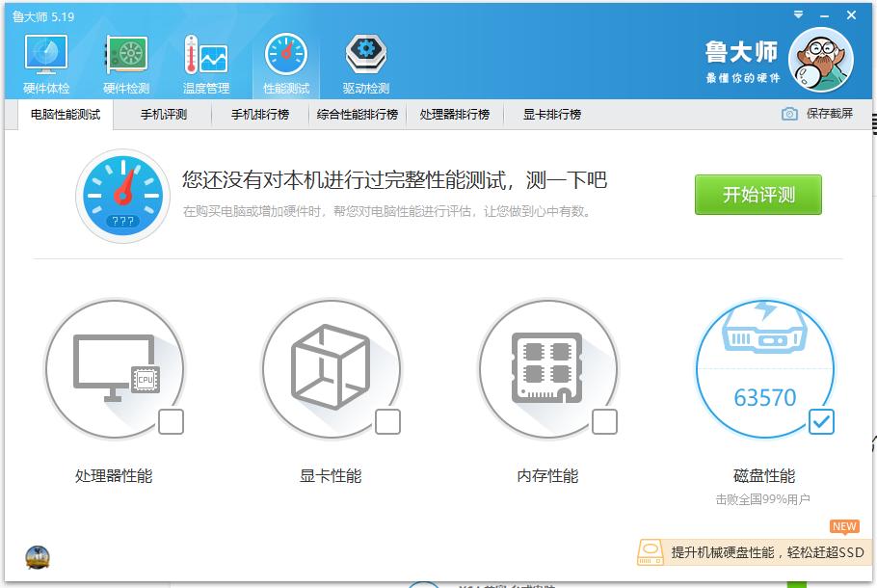Open the title bar dropdown arrow menu
The width and height of the screenshot is (877, 588).
pyautogui.click(x=797, y=14)
